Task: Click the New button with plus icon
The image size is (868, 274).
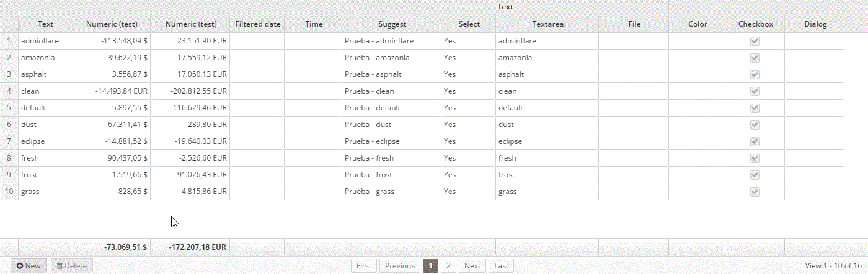Action: coord(29,266)
